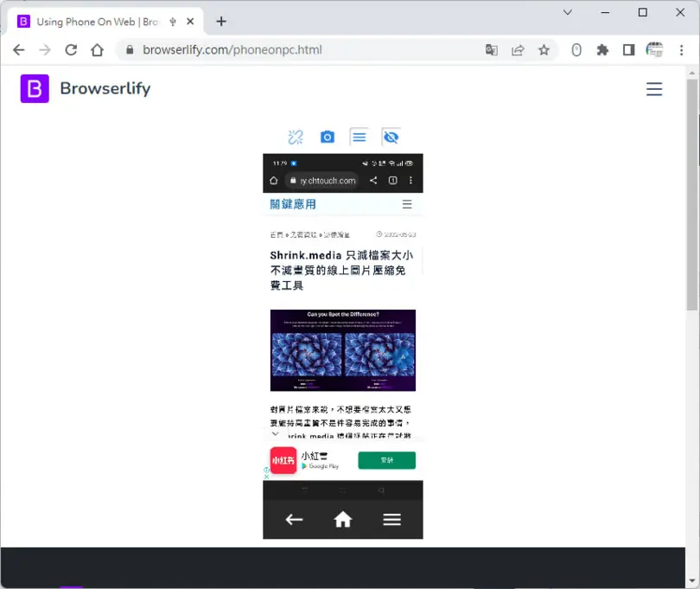Image resolution: width=700 pixels, height=589 pixels.
Task: Tap the phone's bottom menu lines button
Action: click(392, 519)
